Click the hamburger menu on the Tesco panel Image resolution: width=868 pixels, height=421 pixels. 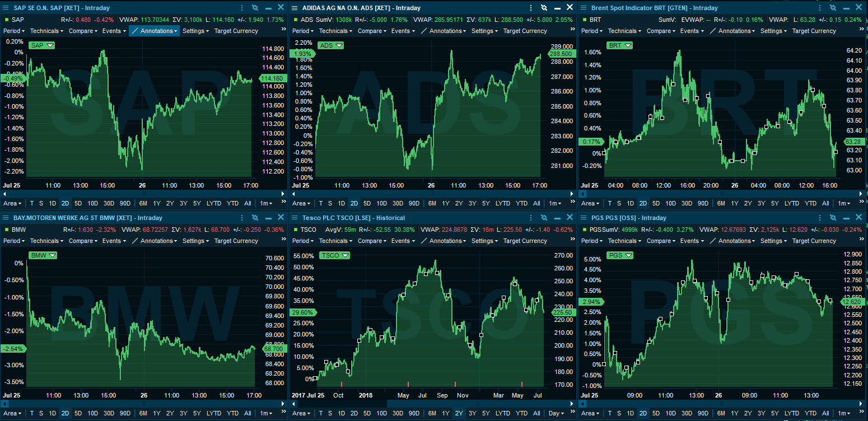[x=295, y=218]
